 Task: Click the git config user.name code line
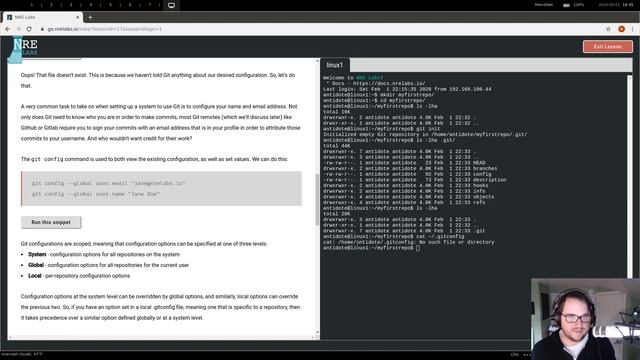click(96, 194)
